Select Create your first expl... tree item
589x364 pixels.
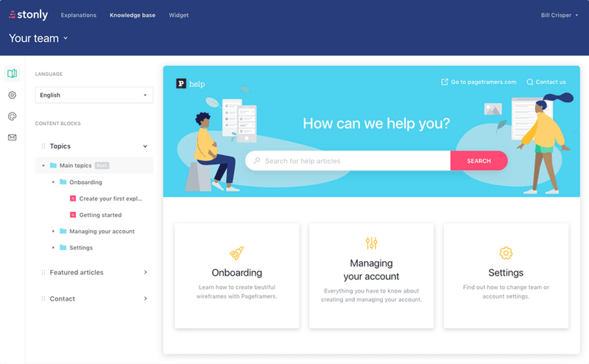(110, 199)
